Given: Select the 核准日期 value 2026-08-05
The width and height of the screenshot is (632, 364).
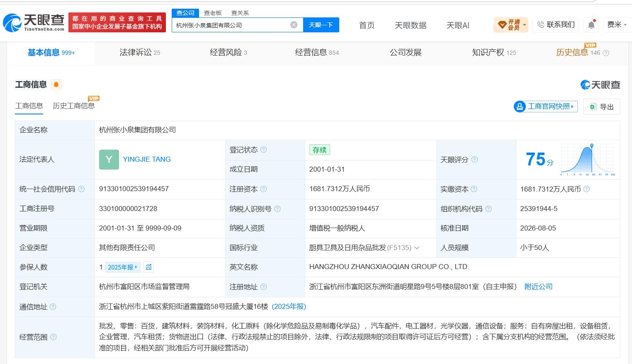Looking at the screenshot, I should [538, 228].
